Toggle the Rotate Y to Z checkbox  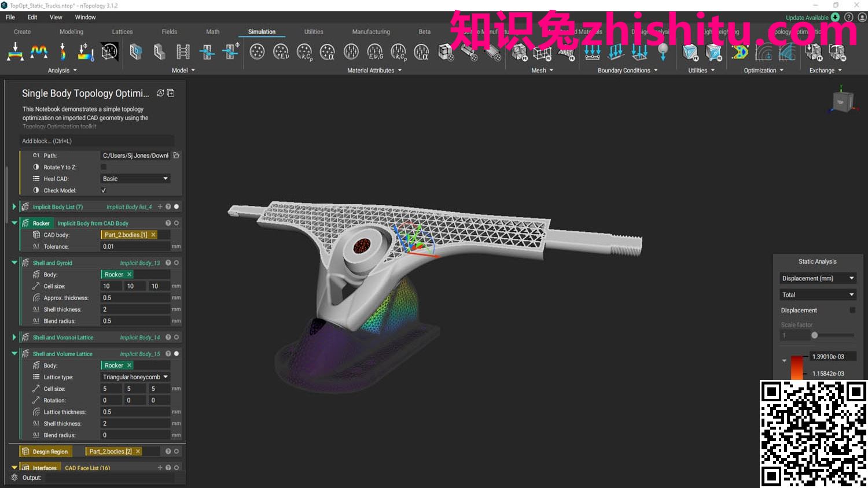tap(104, 167)
